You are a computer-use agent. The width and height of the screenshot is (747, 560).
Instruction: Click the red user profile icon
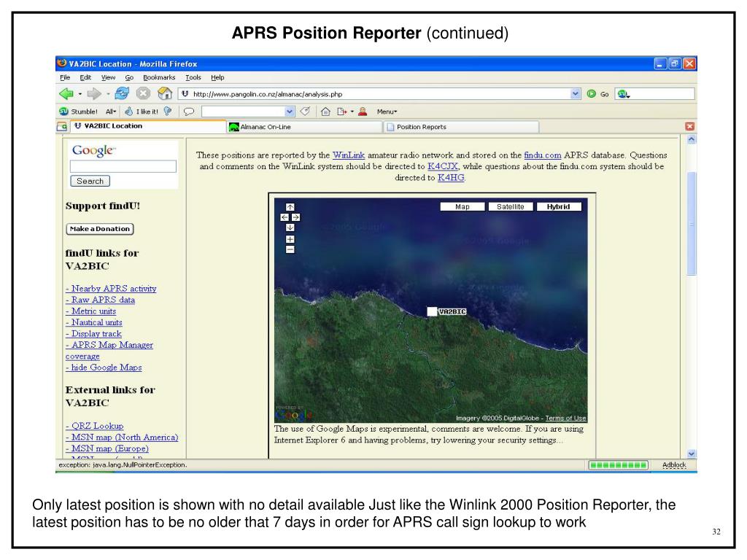[x=363, y=112]
